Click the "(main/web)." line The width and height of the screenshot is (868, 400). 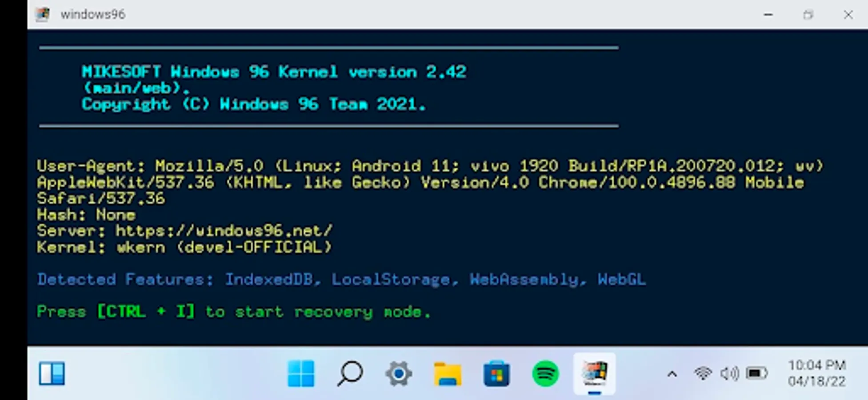click(136, 88)
